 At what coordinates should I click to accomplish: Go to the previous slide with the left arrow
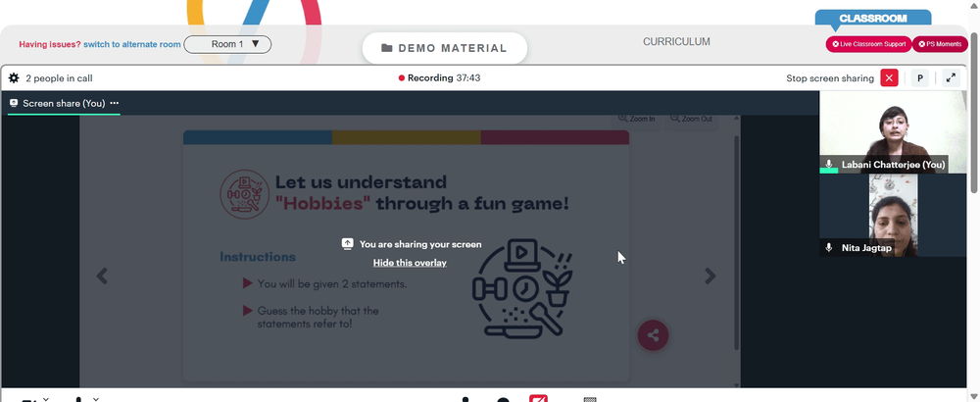coord(102,276)
